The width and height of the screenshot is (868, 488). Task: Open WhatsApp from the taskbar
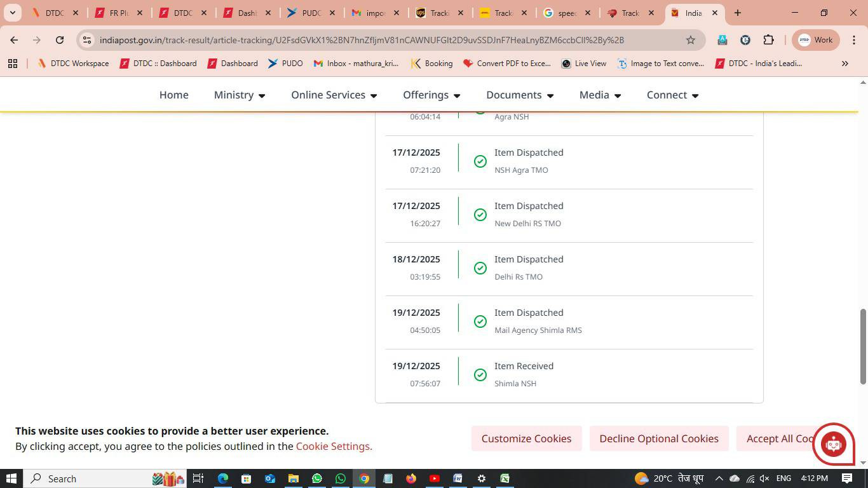[x=317, y=478]
